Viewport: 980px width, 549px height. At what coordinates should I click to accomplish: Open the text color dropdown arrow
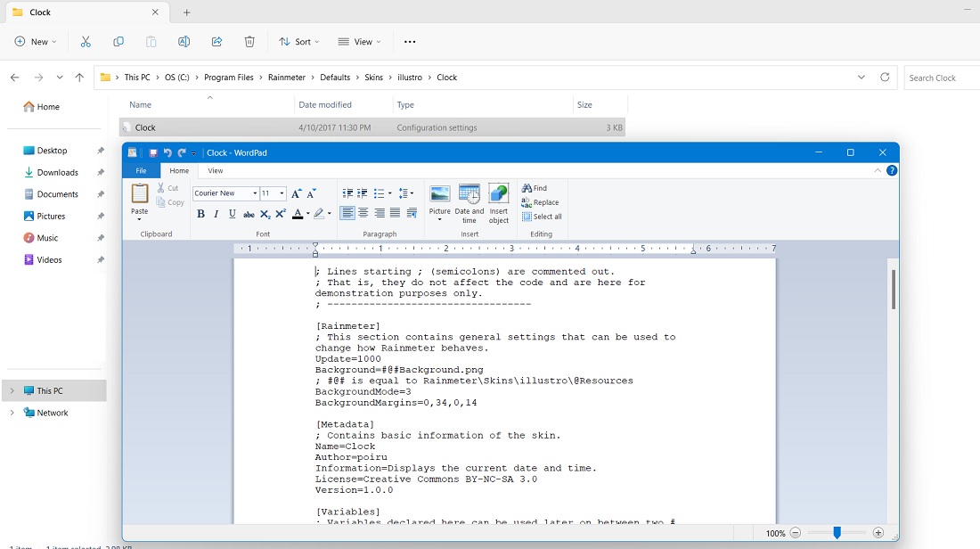point(307,214)
